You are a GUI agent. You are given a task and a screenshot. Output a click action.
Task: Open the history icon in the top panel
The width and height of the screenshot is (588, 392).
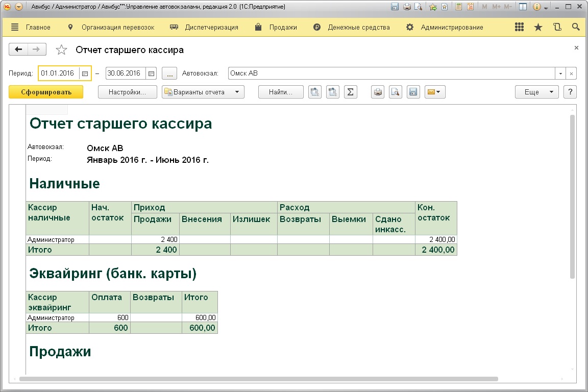tap(557, 28)
